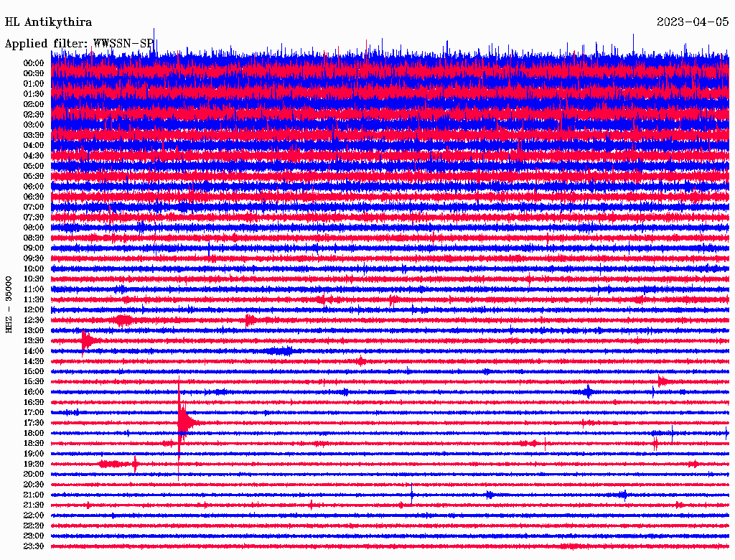Viewport: 735px width, 560px height.
Task: Select the 22:00 time label
Action: click(x=34, y=515)
